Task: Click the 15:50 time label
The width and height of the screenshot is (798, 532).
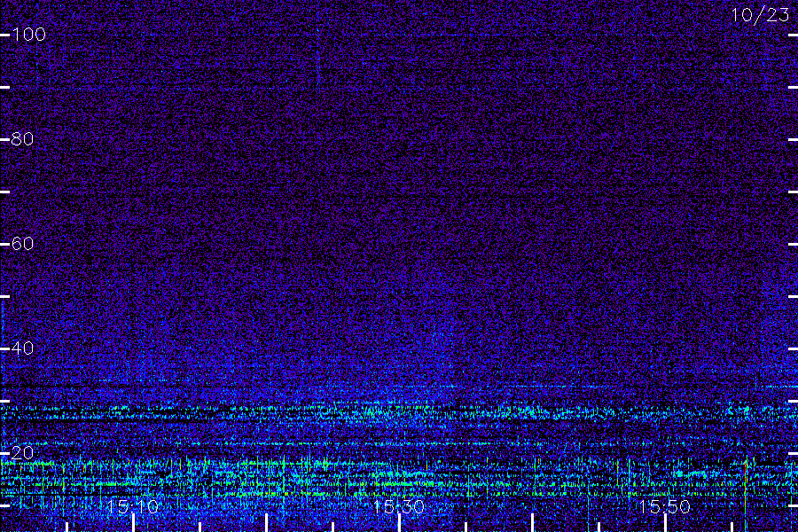Action: [665, 506]
